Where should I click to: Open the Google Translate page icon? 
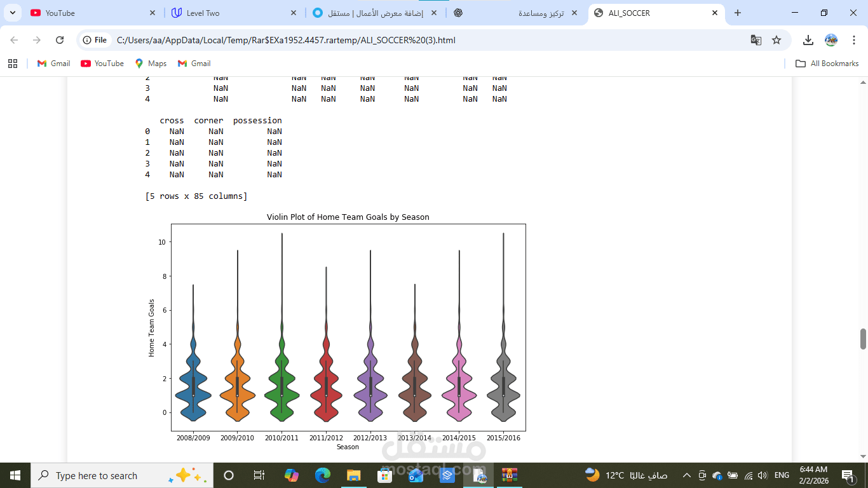click(x=756, y=39)
